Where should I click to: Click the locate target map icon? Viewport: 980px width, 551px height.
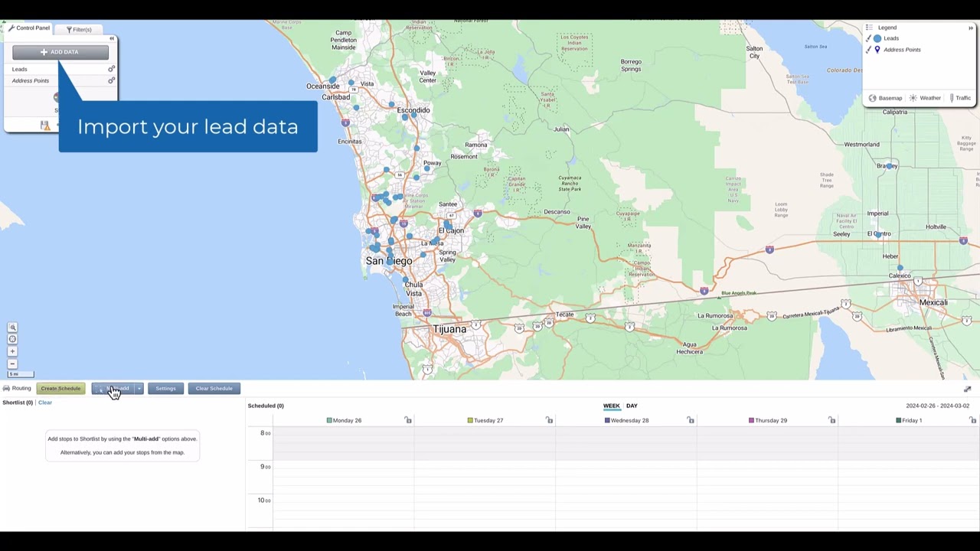tap(12, 339)
